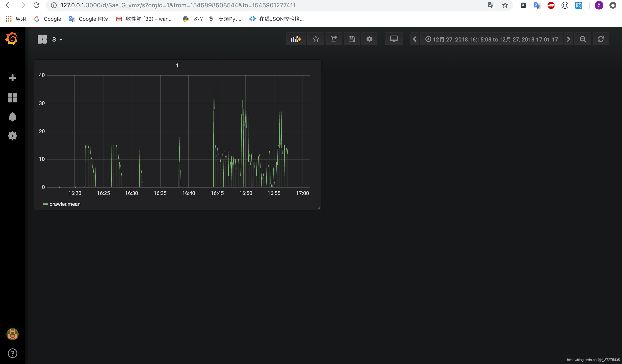The height and width of the screenshot is (364, 622).
Task: Refresh the dashboard
Action: click(x=601, y=39)
